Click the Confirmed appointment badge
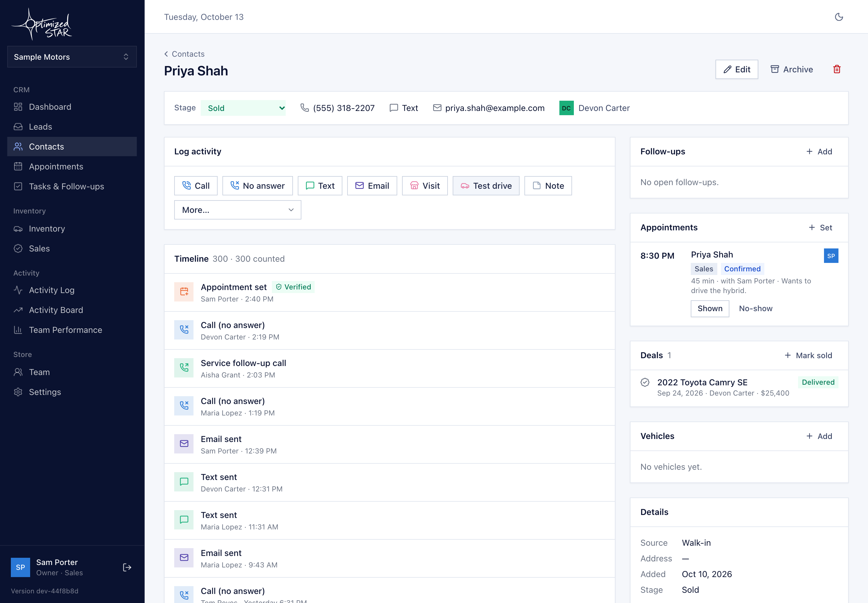 coord(742,269)
